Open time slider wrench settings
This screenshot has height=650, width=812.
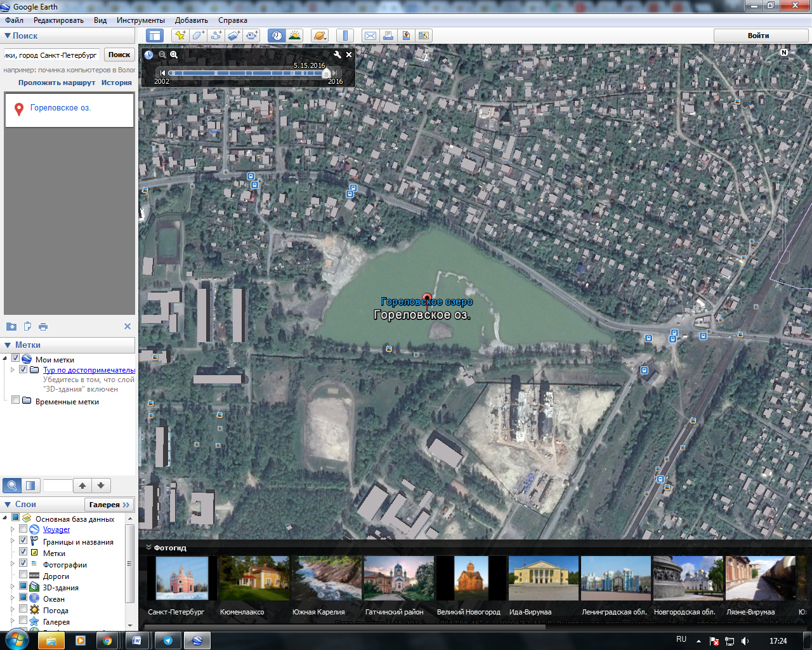coord(337,55)
